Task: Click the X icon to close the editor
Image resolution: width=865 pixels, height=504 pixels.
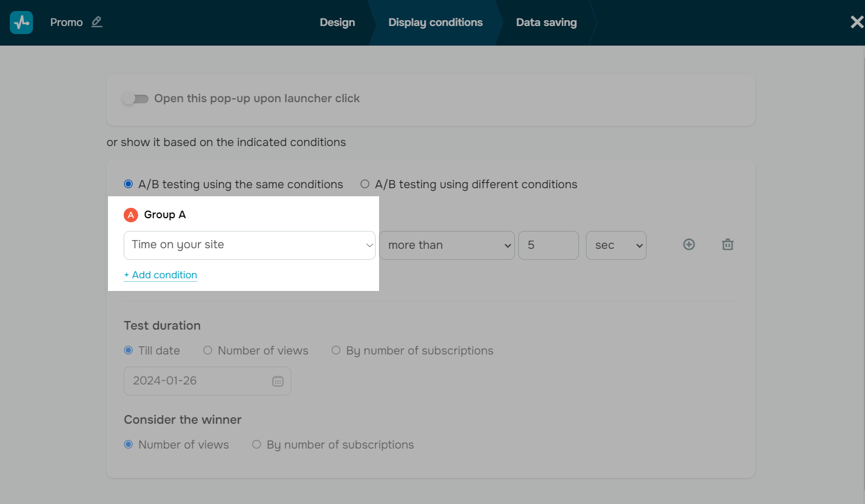Action: [856, 22]
